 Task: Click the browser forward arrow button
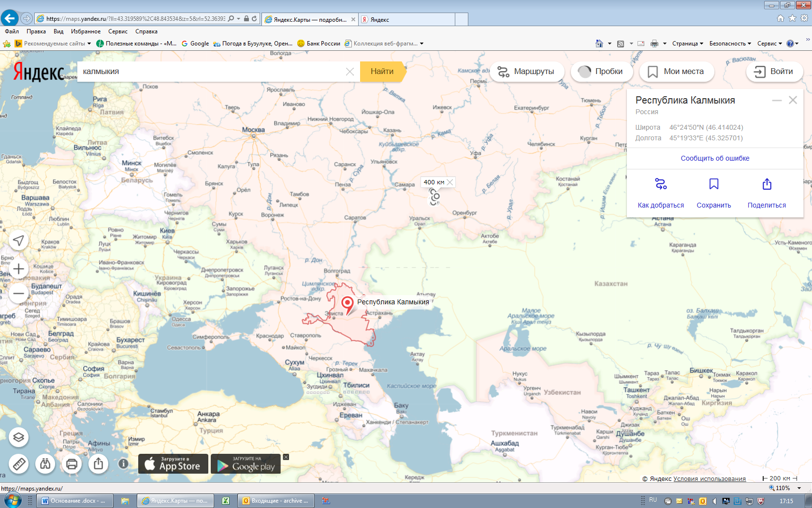pyautogui.click(x=27, y=18)
